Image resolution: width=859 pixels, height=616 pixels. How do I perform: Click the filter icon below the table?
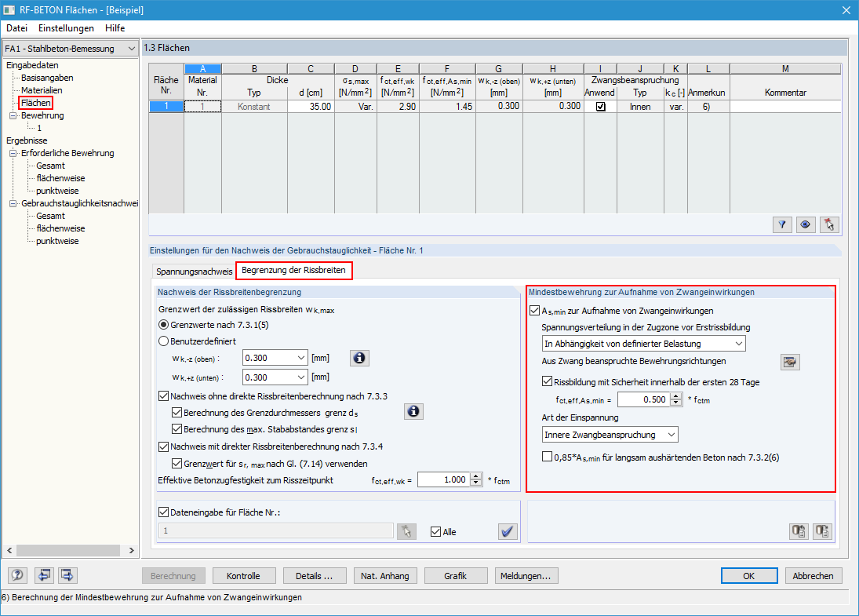click(x=782, y=224)
